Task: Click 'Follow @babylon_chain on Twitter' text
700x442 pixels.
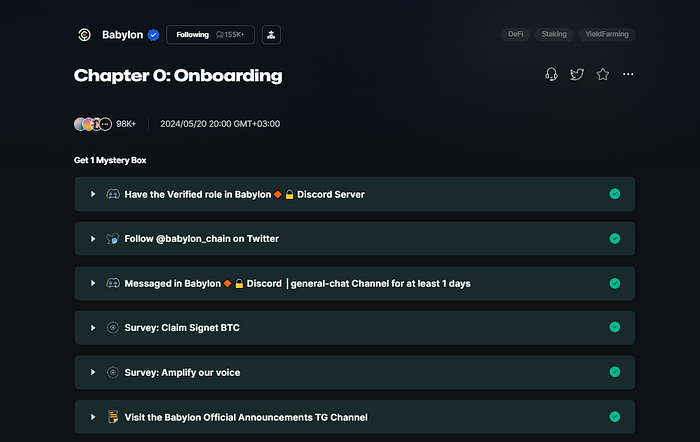Action: [x=202, y=239]
